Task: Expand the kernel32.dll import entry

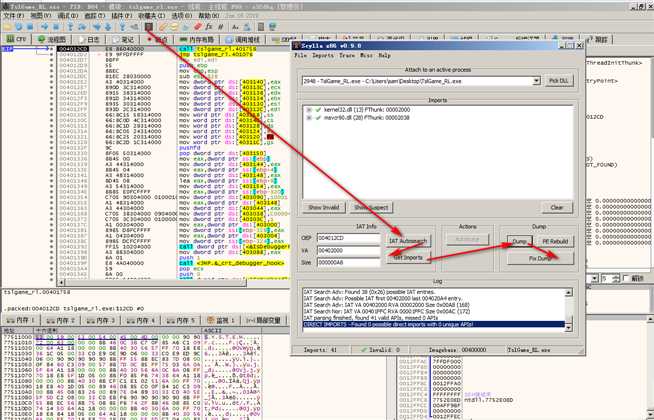Action: 309,110
